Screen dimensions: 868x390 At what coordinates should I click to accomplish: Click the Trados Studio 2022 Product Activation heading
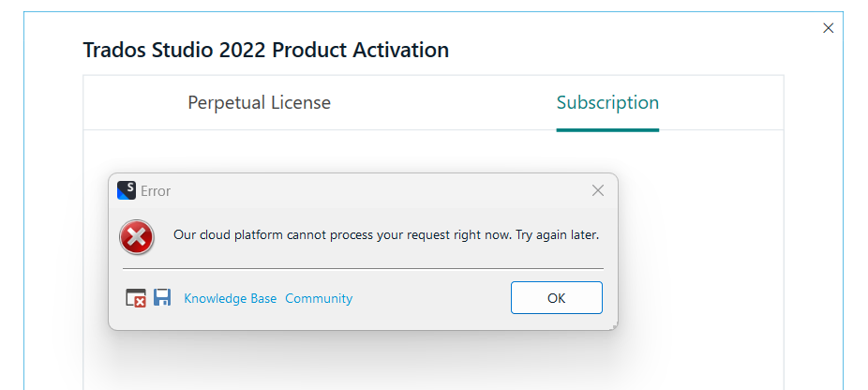266,50
